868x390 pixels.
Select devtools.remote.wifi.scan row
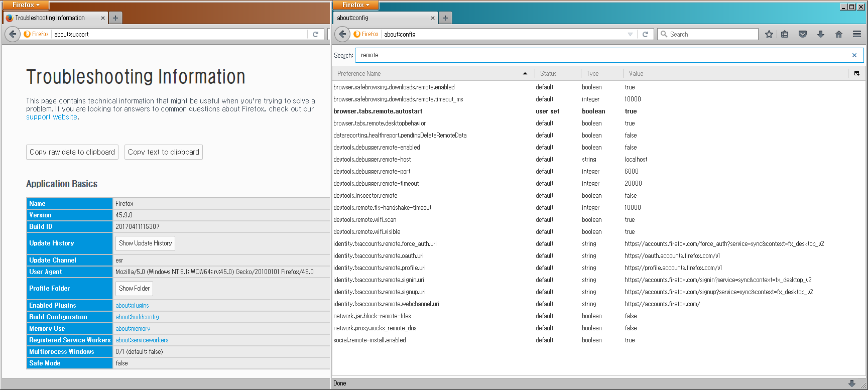[599, 220]
